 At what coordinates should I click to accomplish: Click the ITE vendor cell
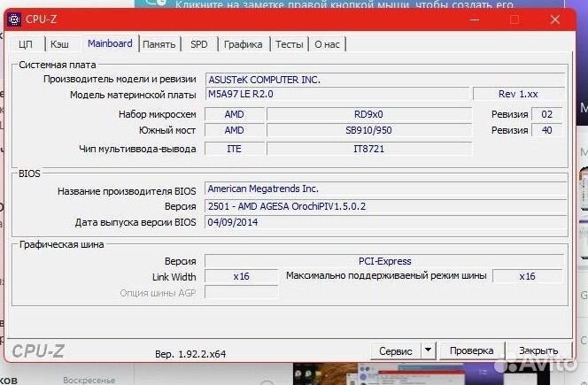pos(235,149)
